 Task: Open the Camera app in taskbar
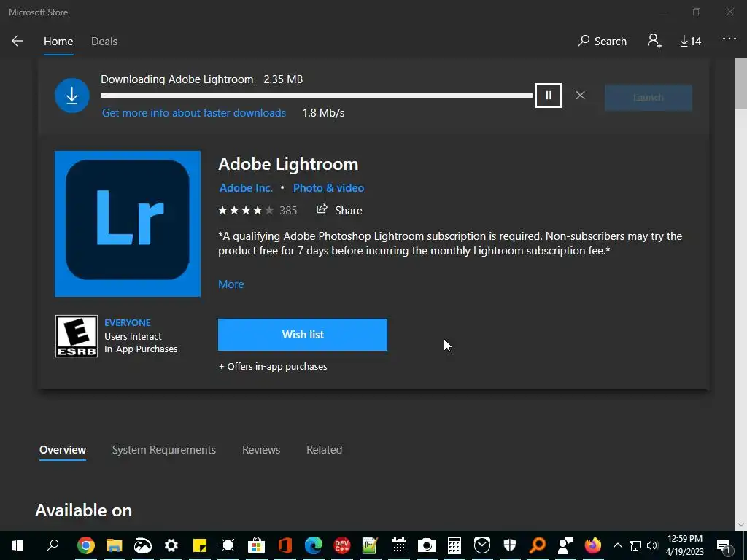(x=426, y=545)
